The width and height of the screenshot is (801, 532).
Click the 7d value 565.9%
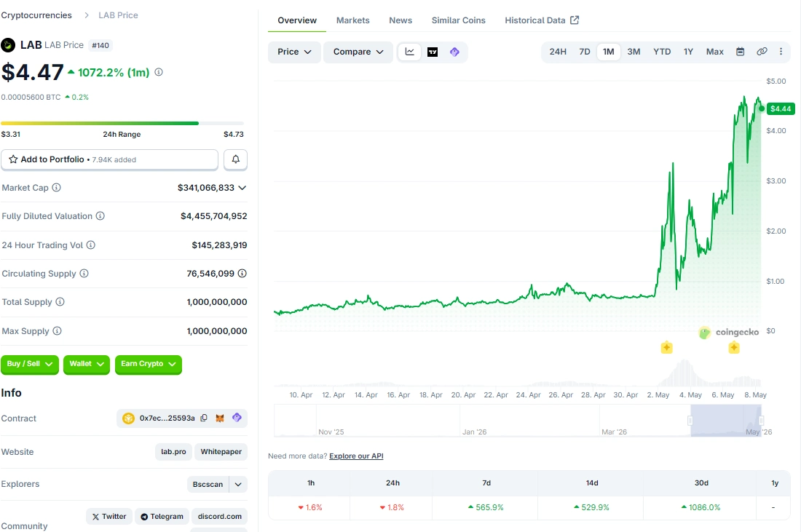point(486,507)
